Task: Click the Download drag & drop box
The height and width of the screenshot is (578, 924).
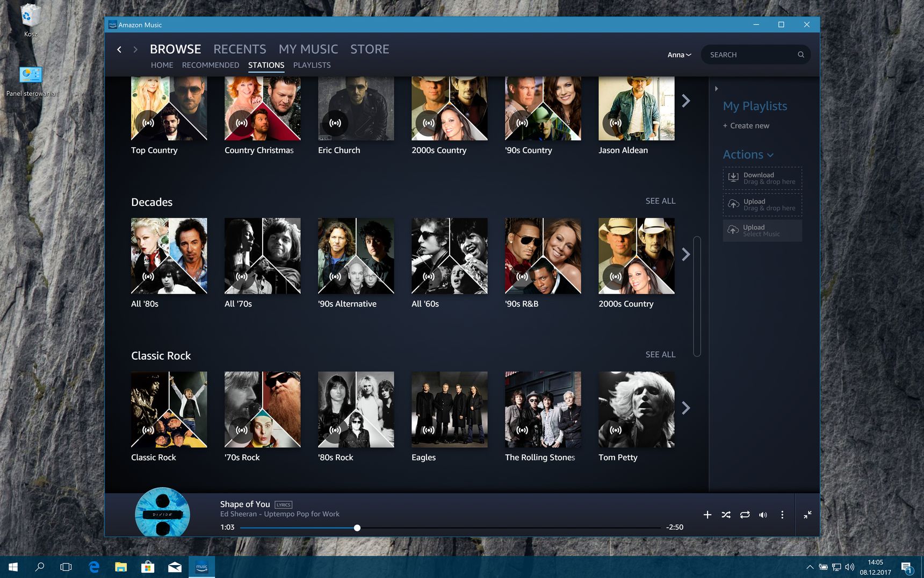Action: (762, 179)
